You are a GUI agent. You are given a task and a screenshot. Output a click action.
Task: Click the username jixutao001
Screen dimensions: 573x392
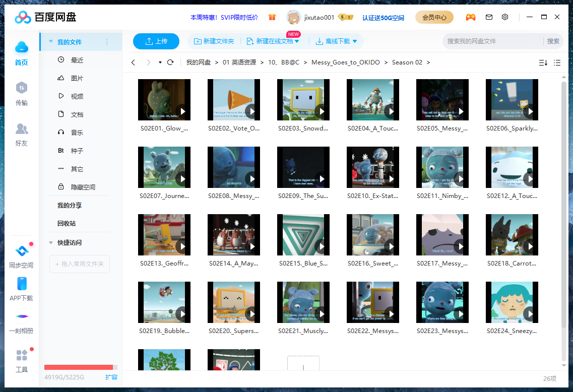[x=319, y=17]
